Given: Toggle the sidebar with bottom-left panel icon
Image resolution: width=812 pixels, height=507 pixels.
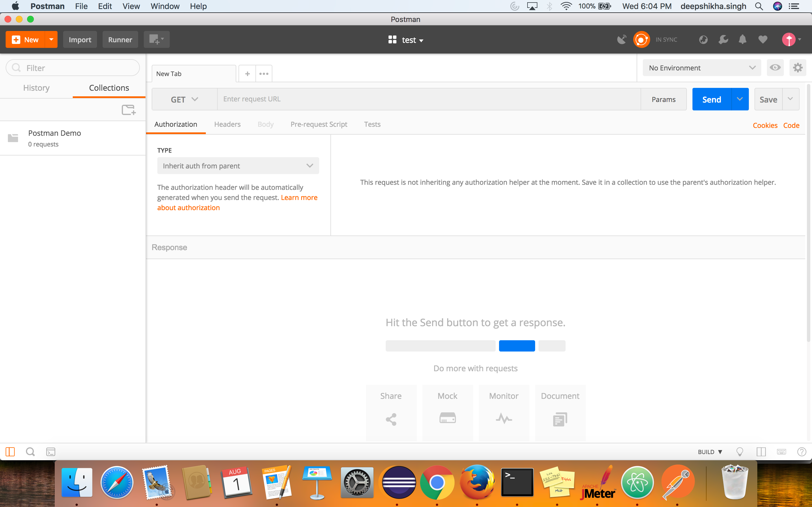Looking at the screenshot, I should coord(10,452).
